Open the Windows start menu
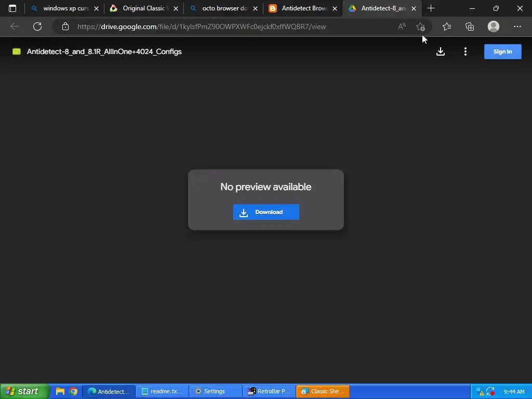The image size is (532, 399). [24, 392]
